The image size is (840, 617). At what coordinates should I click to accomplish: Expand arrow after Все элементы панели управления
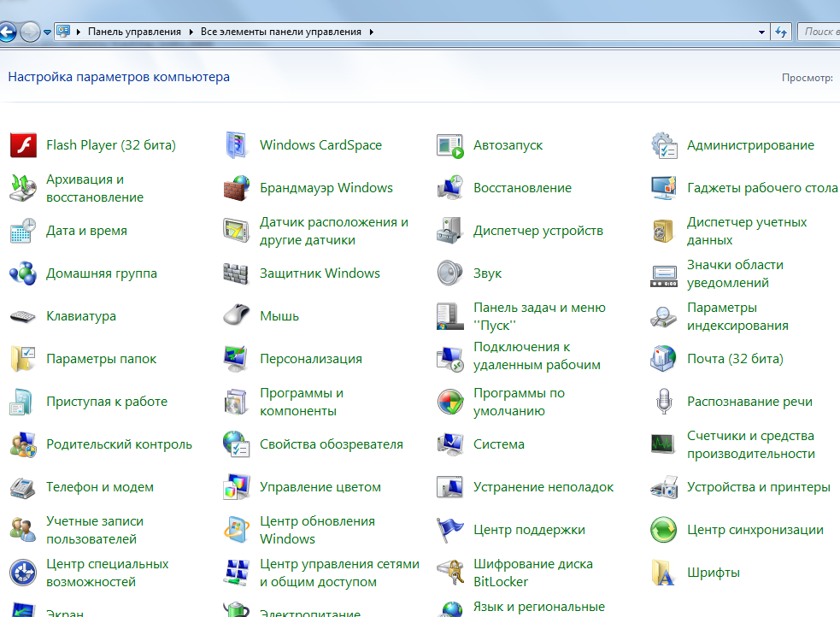click(371, 32)
